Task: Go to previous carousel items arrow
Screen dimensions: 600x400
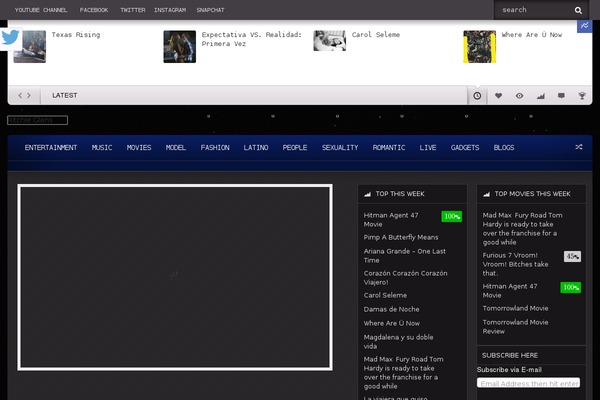Action: (x=20, y=95)
